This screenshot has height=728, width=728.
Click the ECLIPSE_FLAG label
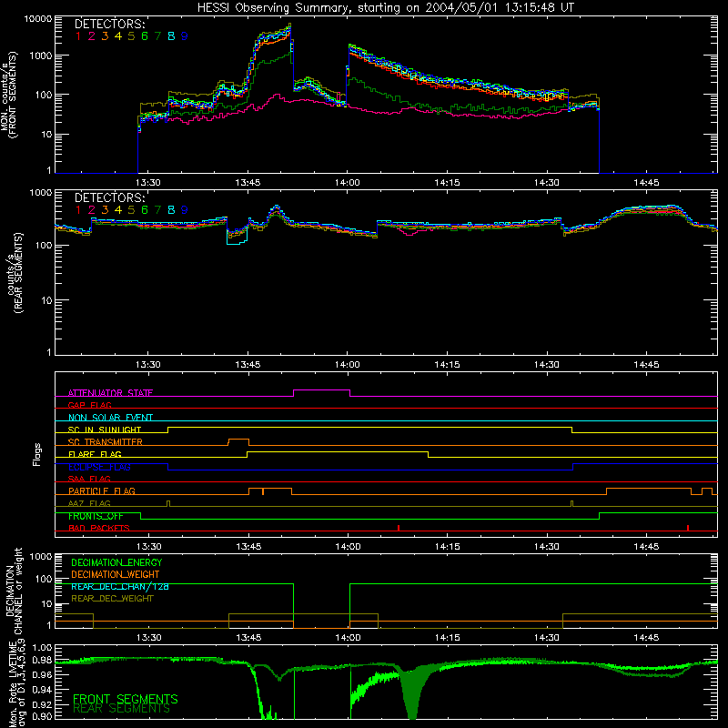[x=99, y=467]
